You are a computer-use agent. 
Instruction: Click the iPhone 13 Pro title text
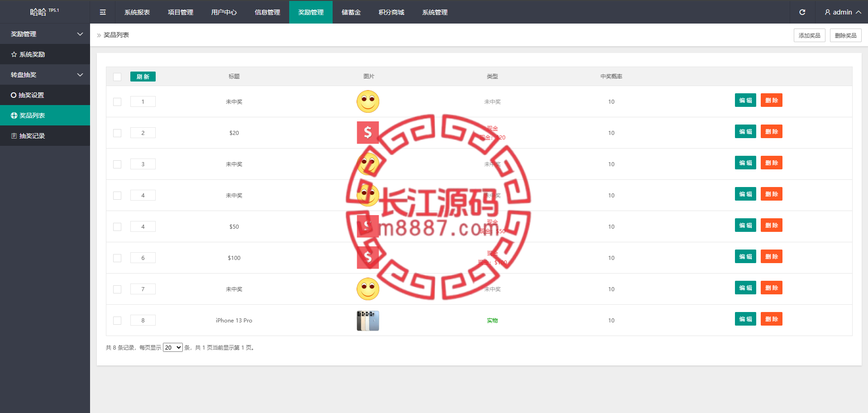point(234,320)
